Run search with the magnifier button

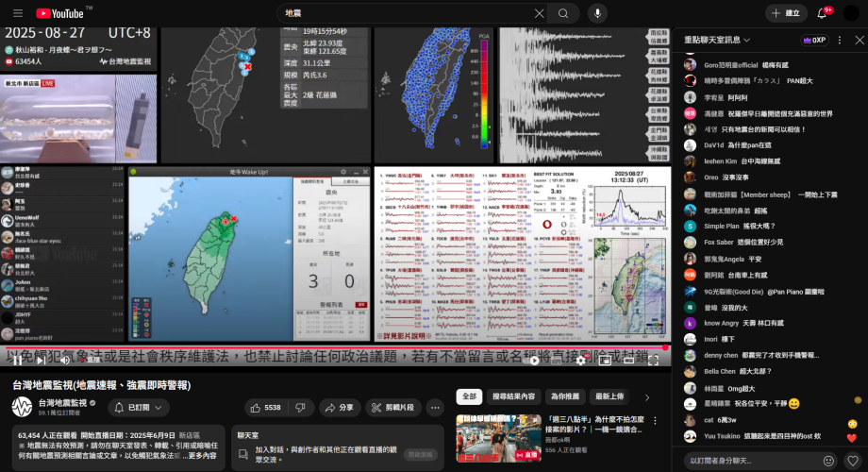pyautogui.click(x=563, y=13)
